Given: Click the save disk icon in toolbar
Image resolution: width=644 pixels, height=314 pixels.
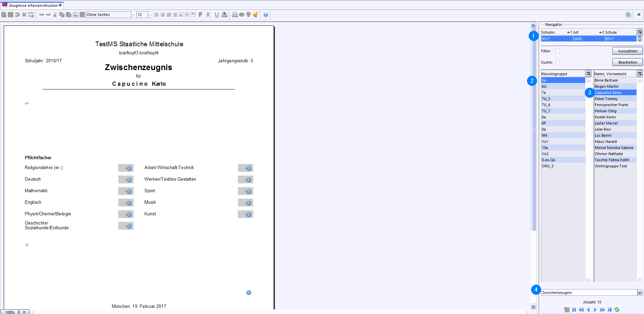Looking at the screenshot, I should pyautogui.click(x=11, y=15).
